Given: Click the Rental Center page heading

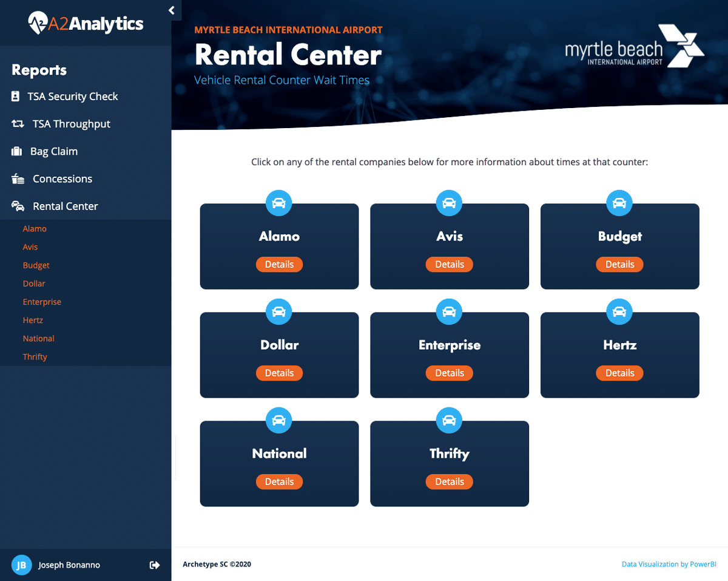Looking at the screenshot, I should [x=288, y=55].
